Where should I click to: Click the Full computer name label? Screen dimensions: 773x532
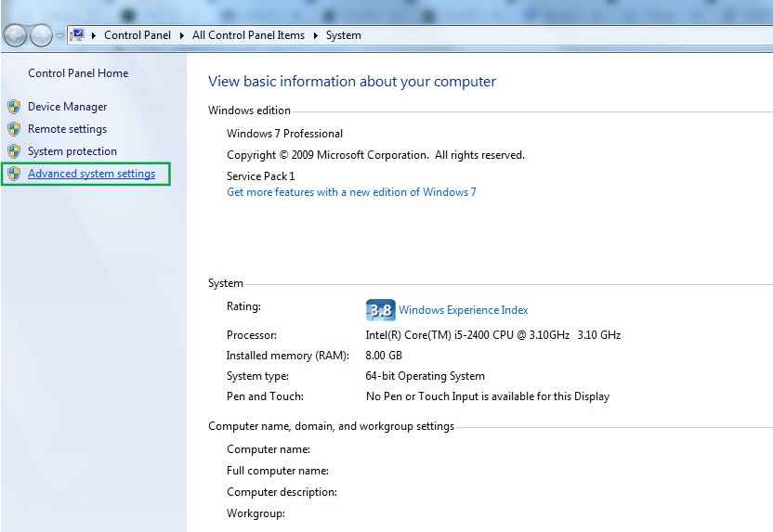click(278, 471)
